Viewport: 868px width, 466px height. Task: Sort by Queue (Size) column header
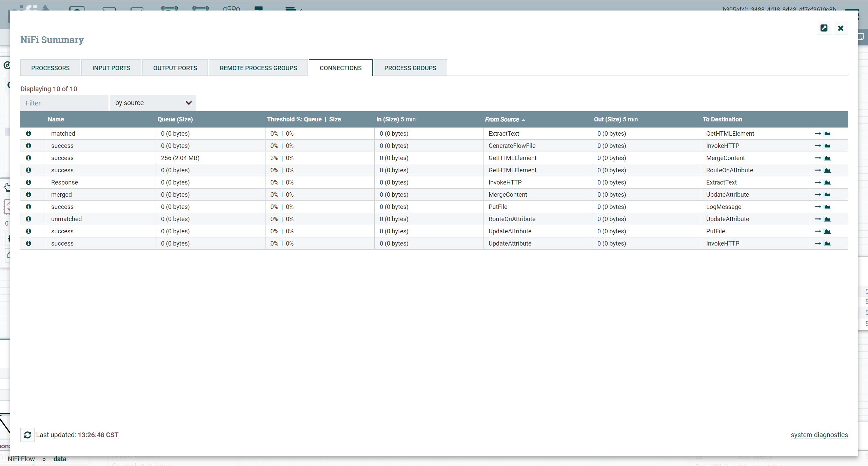pos(175,119)
